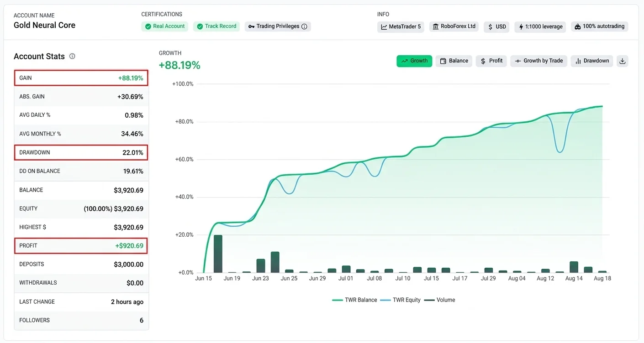644x343 pixels.
Task: Toggle the TWR Equity legend series
Action: 400,300
